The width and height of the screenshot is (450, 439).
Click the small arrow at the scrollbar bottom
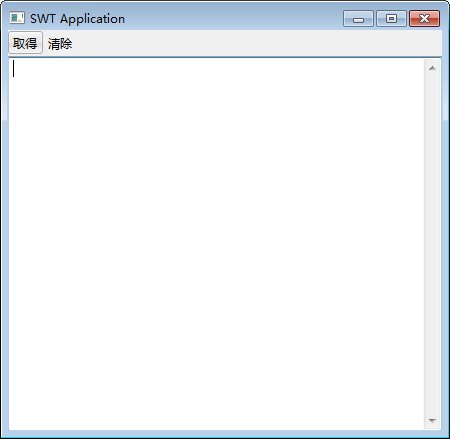[432, 420]
